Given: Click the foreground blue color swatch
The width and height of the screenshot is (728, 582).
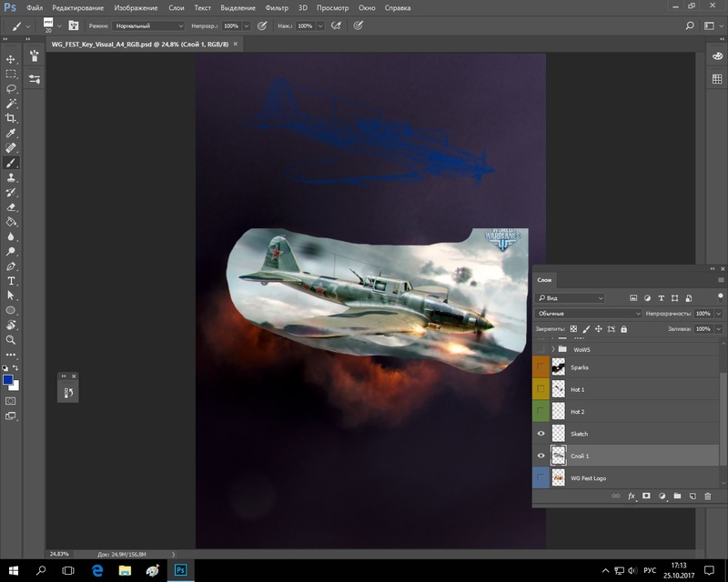Looking at the screenshot, I should [7, 379].
